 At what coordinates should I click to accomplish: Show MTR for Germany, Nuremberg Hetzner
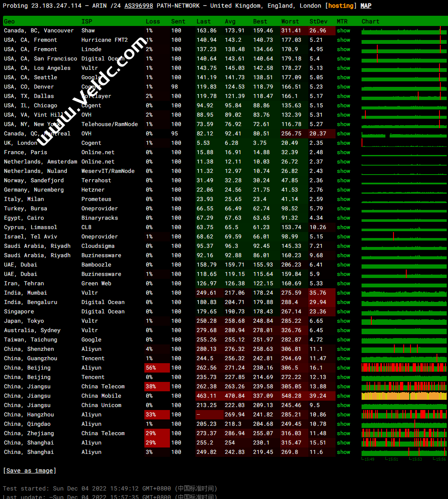coord(344,190)
